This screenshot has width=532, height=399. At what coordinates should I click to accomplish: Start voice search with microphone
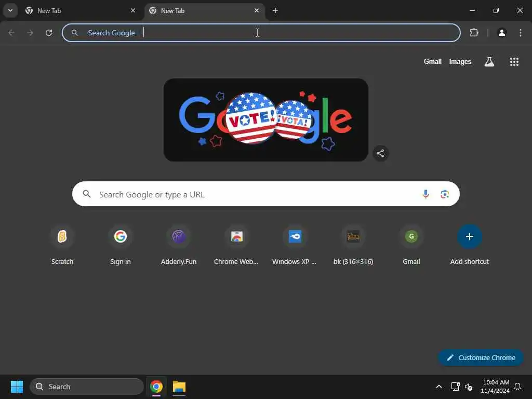[425, 194]
